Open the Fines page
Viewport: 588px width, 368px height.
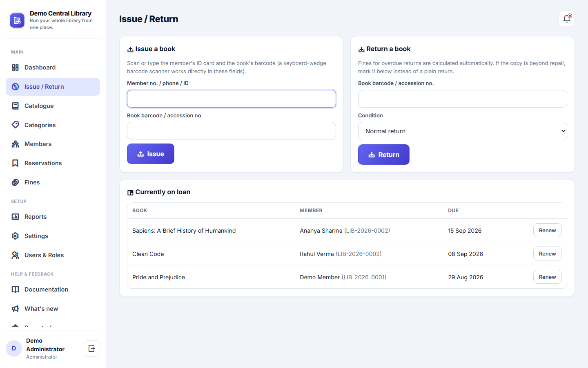point(53,182)
